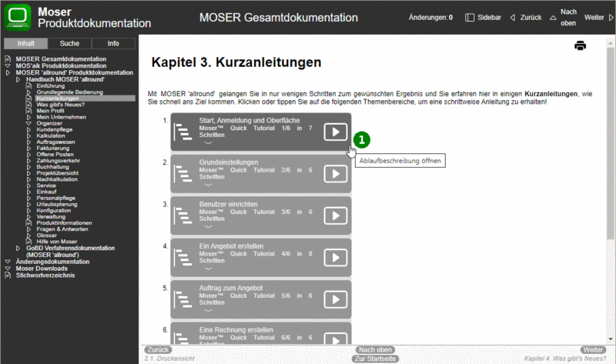Play the Benutzer einrichten tutorial
The height and width of the screenshot is (364, 616).
coord(336,215)
